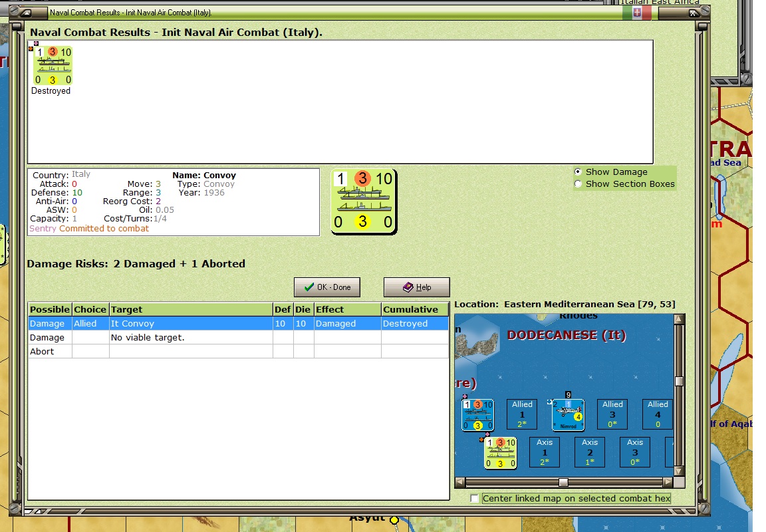The image size is (766, 532).
Task: Click the Possible column header
Action: tap(50, 309)
